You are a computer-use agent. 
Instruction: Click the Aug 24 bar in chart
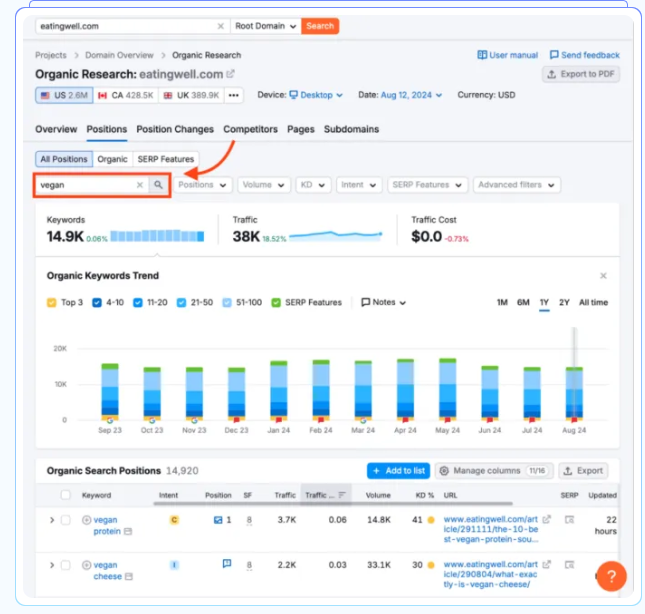click(574, 393)
